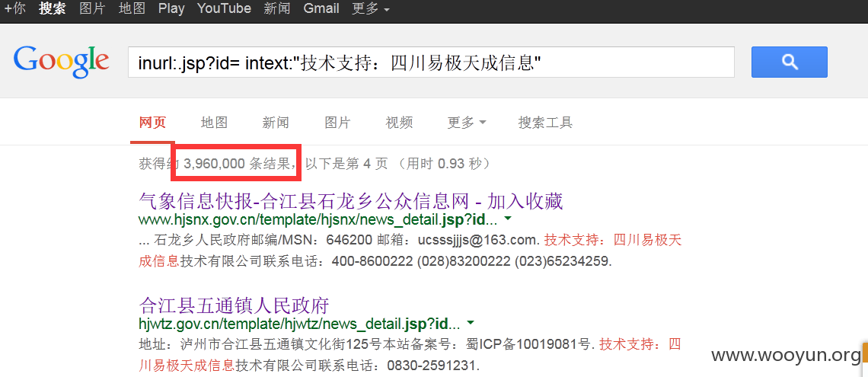Screen dimensions: 868x377
Task: Click the 蜀ICP备10019081号 snippet line
Action: click(410, 343)
